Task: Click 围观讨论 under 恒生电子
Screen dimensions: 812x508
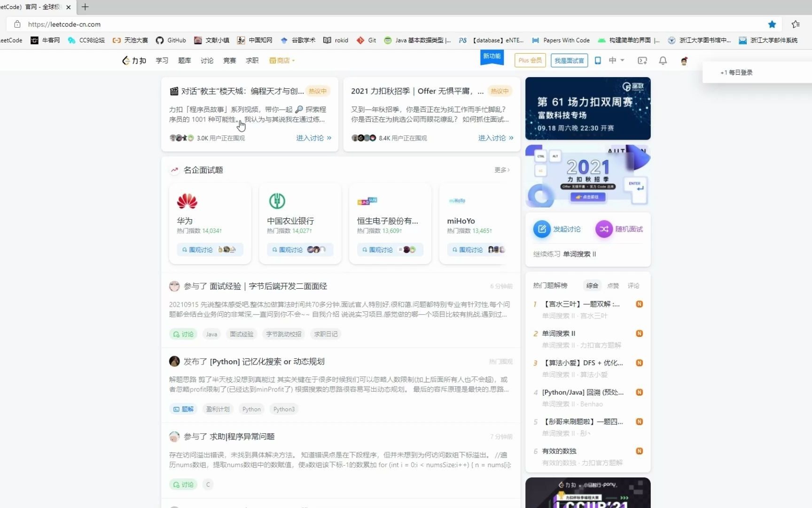Action: (390, 250)
